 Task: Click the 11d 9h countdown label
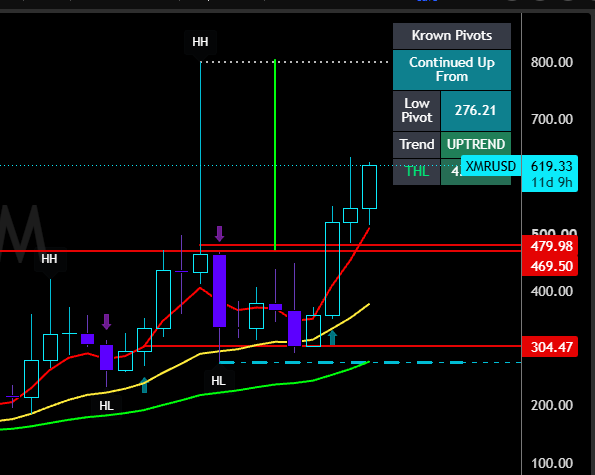[x=551, y=182]
